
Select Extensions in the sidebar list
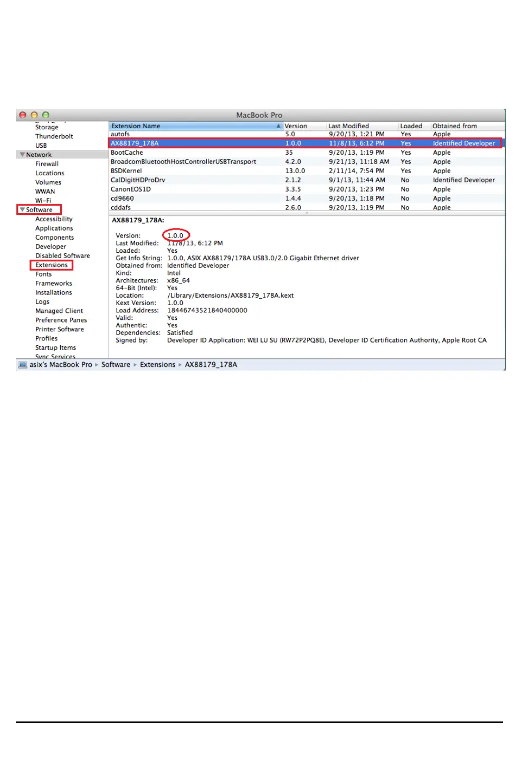coord(52,265)
